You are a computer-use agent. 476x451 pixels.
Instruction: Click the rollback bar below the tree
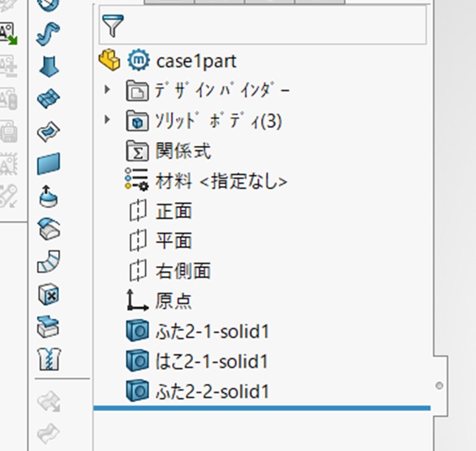[262, 408]
